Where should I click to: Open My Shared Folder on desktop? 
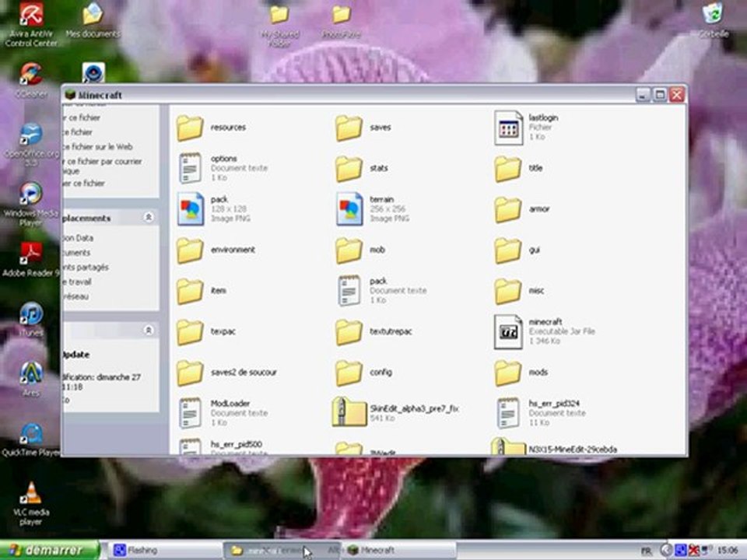(x=279, y=26)
